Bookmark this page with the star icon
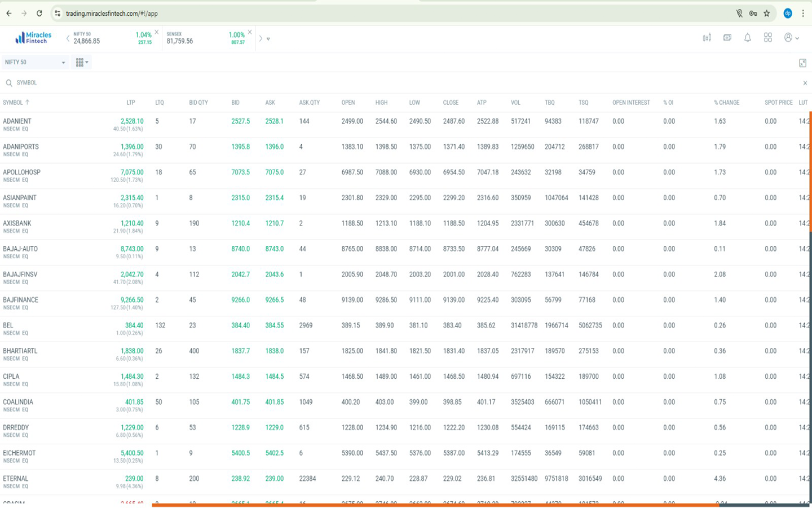Viewport: 812px width, 508px height. 766,14
